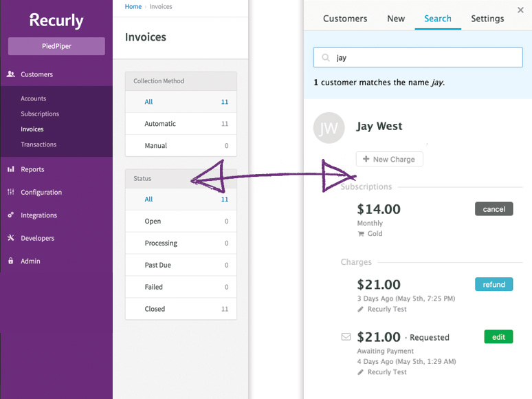
Task: Click the search field containing jay
Action: coord(418,57)
